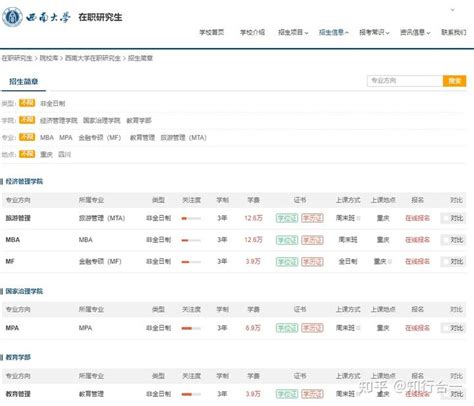Click 在线报名 link for MBA row

point(417,240)
